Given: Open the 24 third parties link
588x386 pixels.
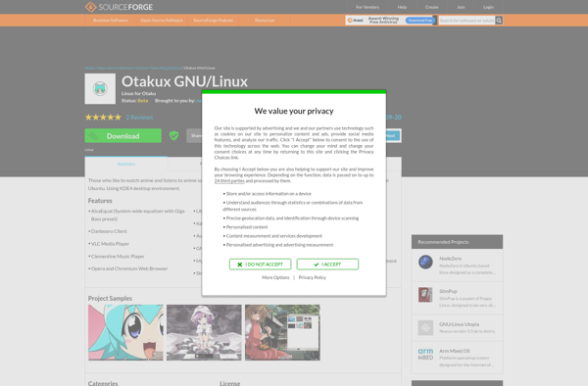Looking at the screenshot, I should pyautogui.click(x=229, y=181).
